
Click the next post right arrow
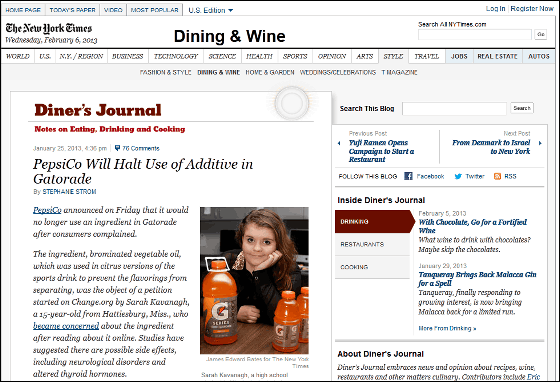[540, 143]
